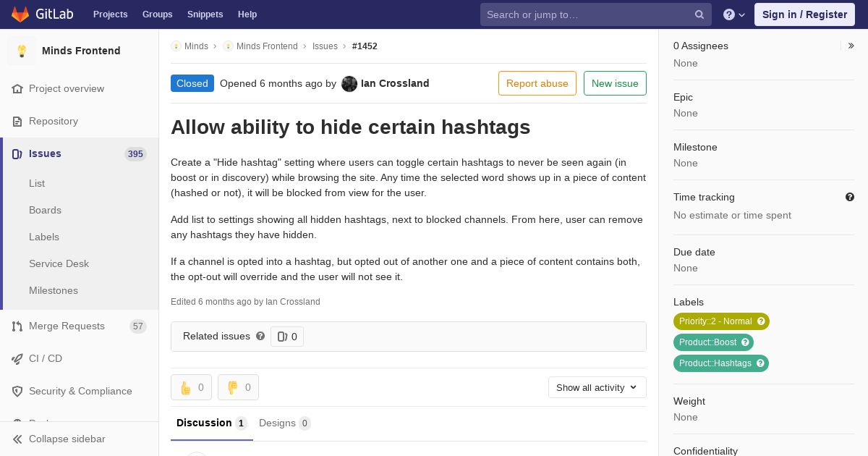Click the CI / CD rocket icon
The image size is (868, 456).
[17, 358]
